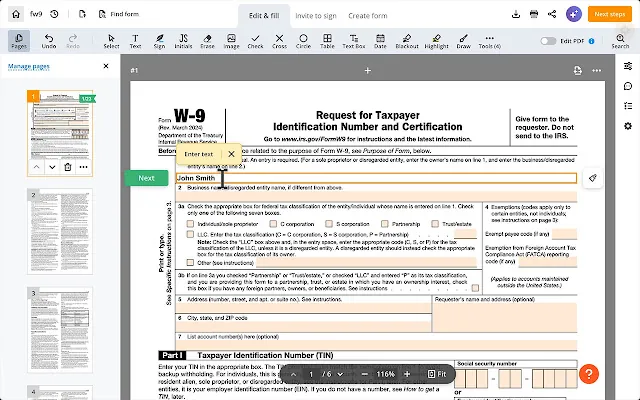640x400 pixels.
Task: Choose the Select tool
Action: coord(111,41)
